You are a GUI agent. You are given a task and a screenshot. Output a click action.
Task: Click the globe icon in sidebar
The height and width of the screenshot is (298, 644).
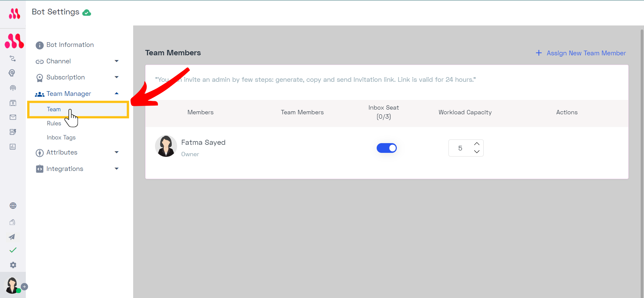(x=13, y=205)
